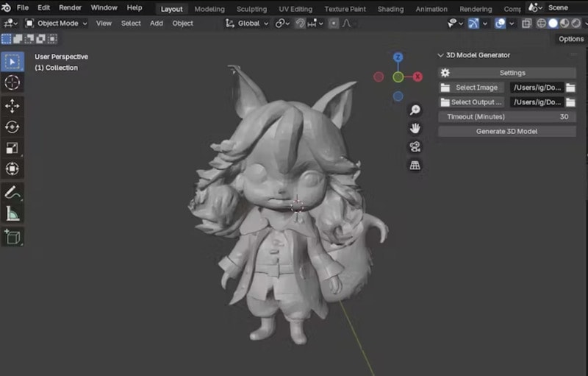
Task: Click the Generate 3D Model button
Action: (506, 131)
